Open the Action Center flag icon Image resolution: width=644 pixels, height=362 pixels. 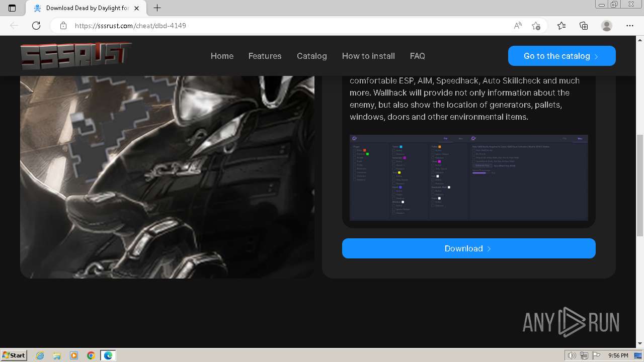tap(596, 355)
